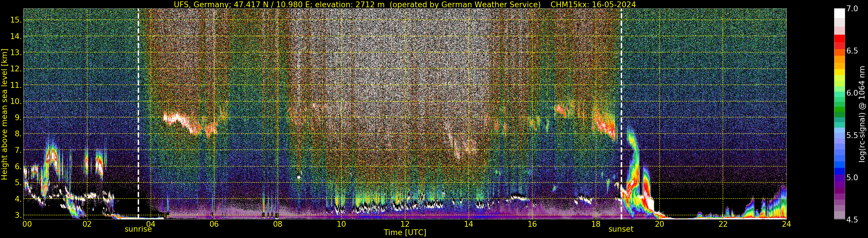Click the '24' time axis tick label
The image size is (868, 238).
[786, 224]
